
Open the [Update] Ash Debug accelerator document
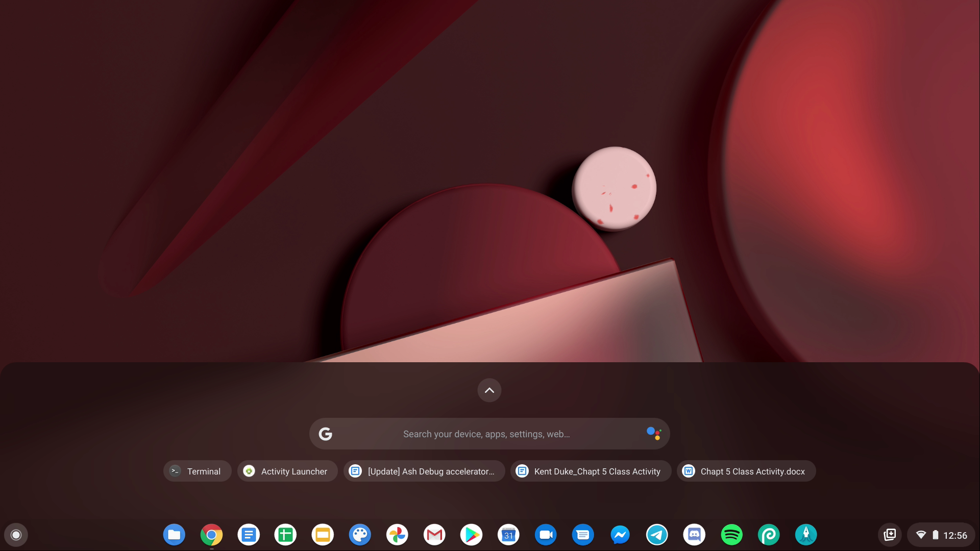pos(424,471)
